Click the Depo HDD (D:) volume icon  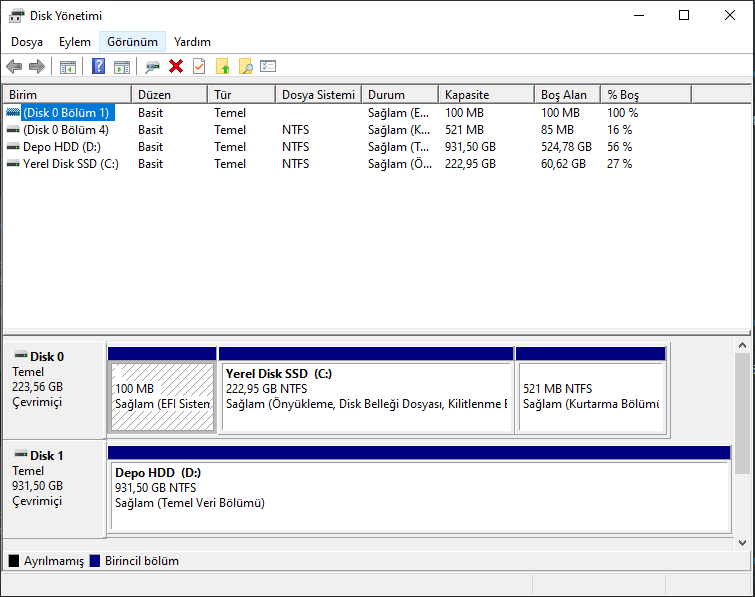point(13,147)
